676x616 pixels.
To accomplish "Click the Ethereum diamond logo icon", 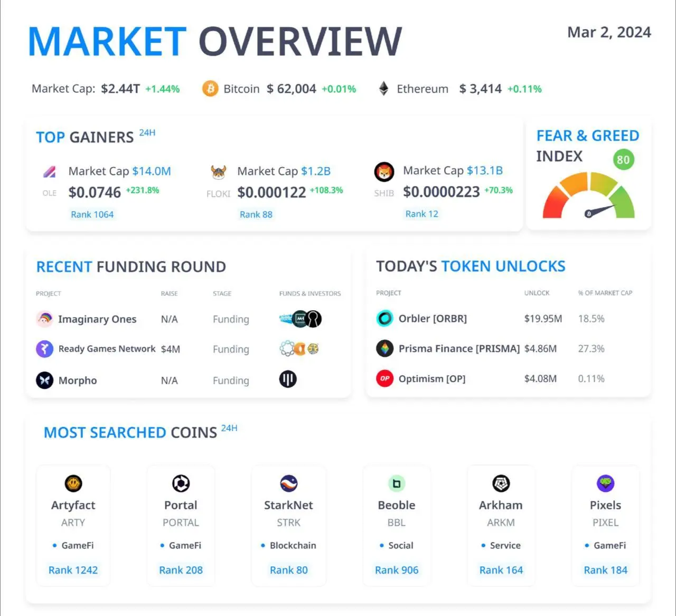I will (384, 88).
